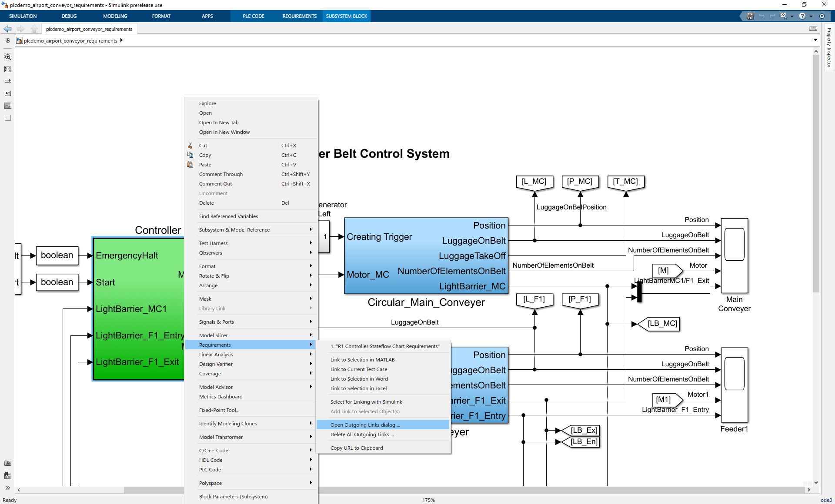Click the Annotation text palette icon
This screenshot has width=835, height=504.
click(8, 93)
